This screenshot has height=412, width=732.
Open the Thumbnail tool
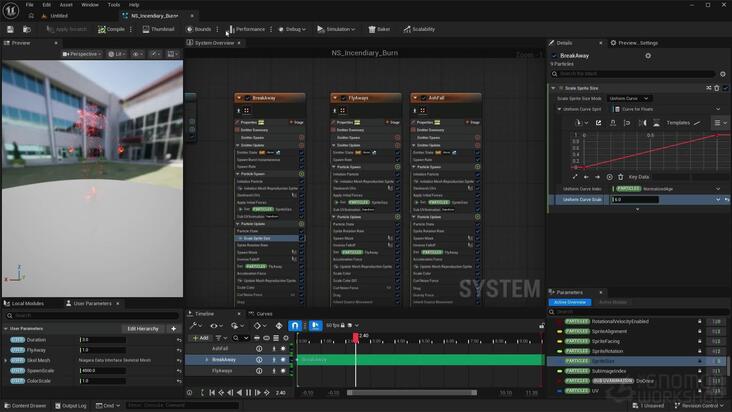158,29
